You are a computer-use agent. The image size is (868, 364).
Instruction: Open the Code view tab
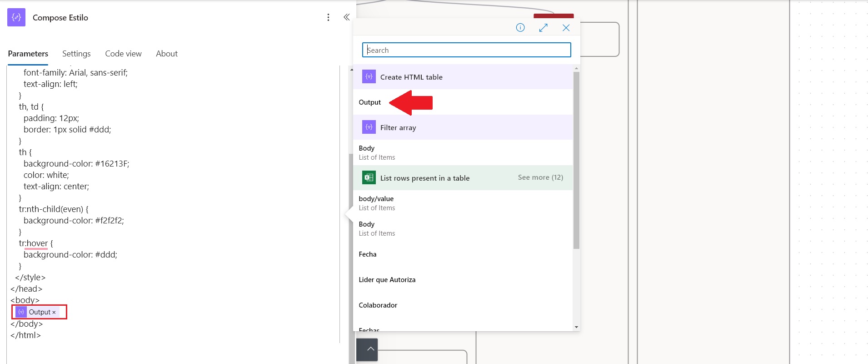click(123, 54)
